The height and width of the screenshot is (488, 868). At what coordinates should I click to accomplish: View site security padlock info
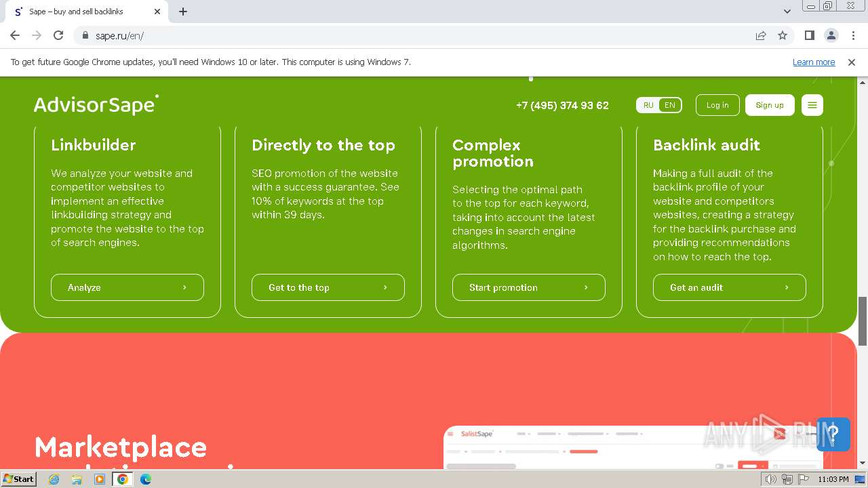85,35
